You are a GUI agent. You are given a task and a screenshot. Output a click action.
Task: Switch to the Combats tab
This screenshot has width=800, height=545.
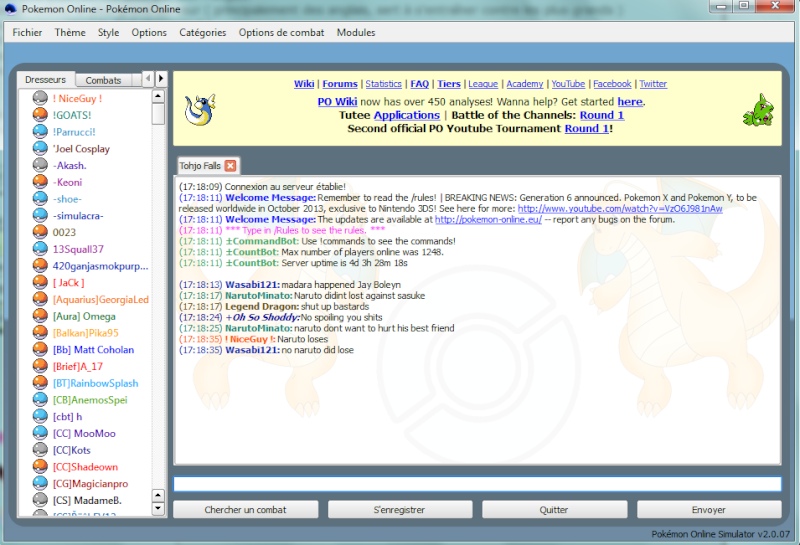click(x=104, y=80)
